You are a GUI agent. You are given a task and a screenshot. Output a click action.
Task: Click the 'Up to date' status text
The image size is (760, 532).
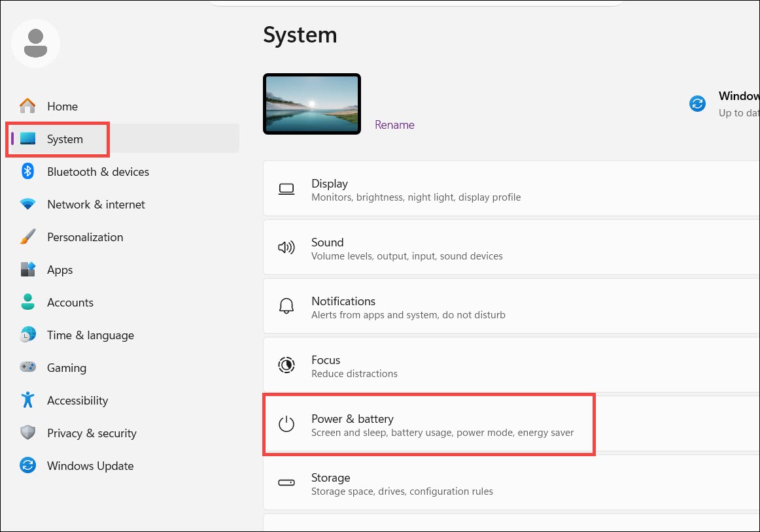(739, 113)
